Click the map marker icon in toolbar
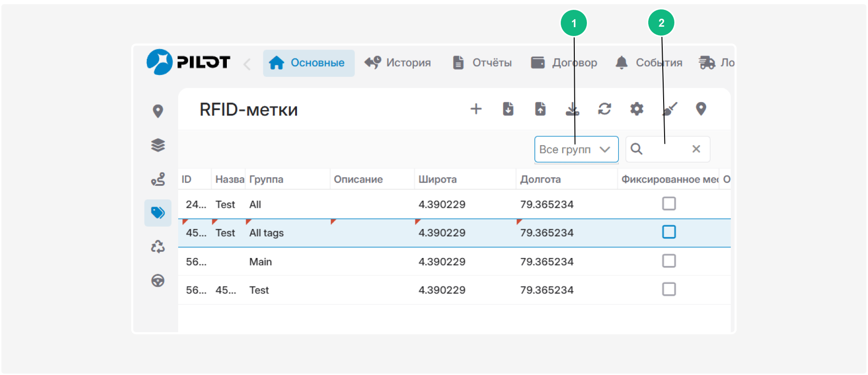The height and width of the screenshot is (375, 868). [701, 109]
